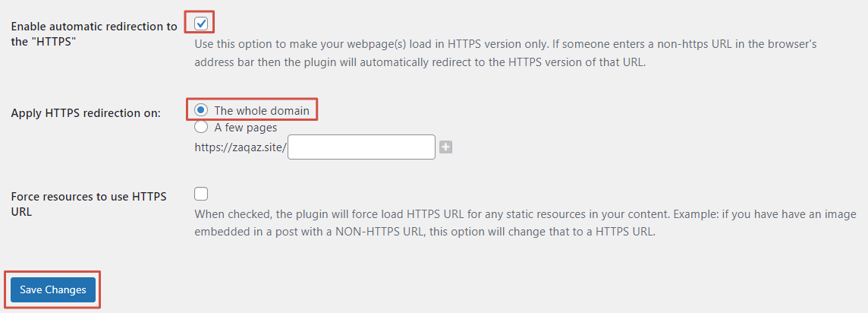
Task: Select The whole domain radio button
Action: pyautogui.click(x=201, y=110)
